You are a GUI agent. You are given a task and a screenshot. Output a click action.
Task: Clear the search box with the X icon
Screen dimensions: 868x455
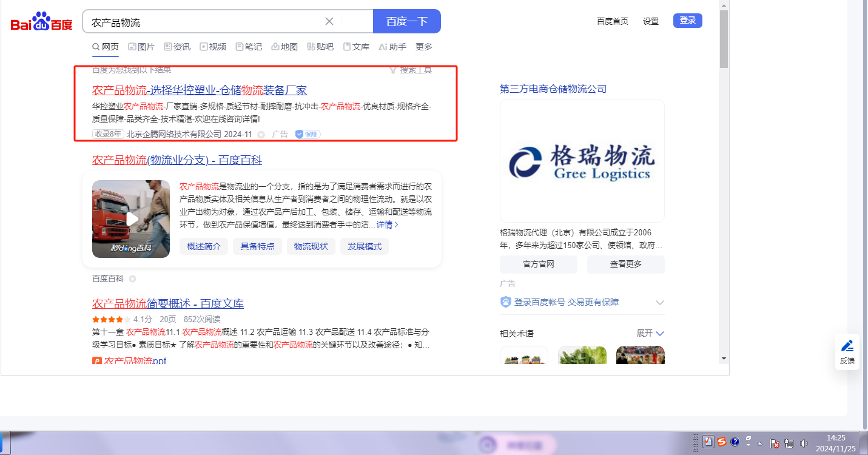pyautogui.click(x=329, y=22)
